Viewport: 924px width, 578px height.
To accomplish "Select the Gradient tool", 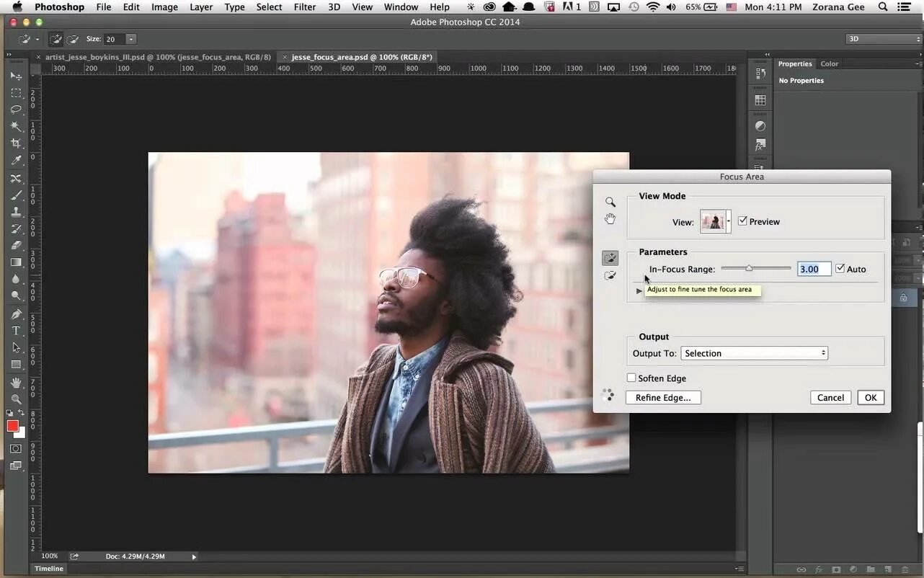I will (x=16, y=262).
